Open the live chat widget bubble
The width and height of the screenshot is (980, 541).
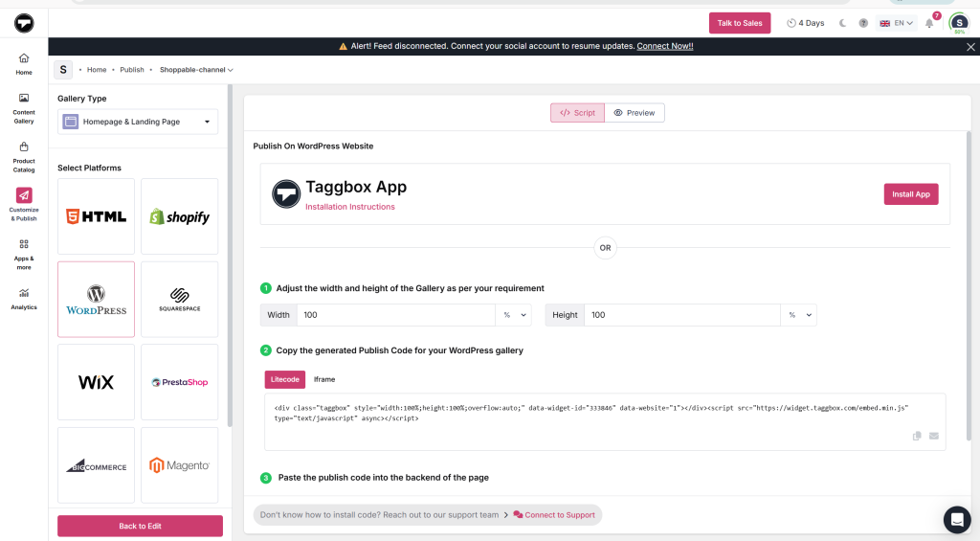tap(956, 519)
